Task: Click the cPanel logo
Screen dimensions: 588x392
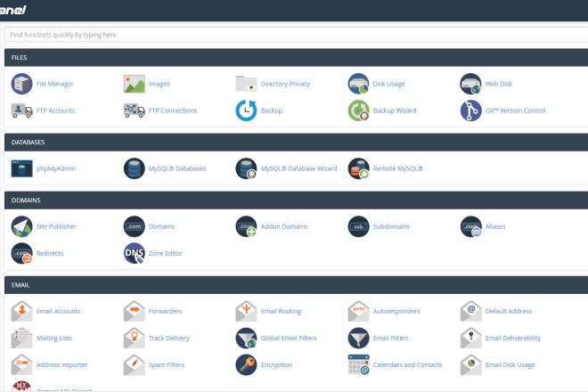Action: 12,10
